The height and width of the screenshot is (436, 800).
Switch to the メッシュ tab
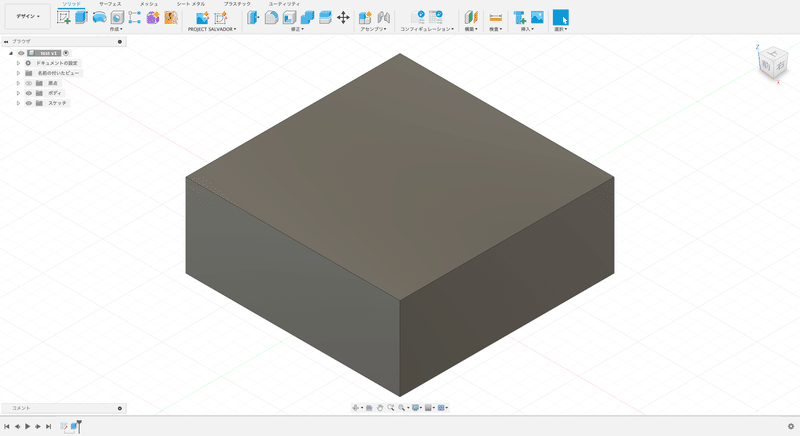(x=149, y=4)
